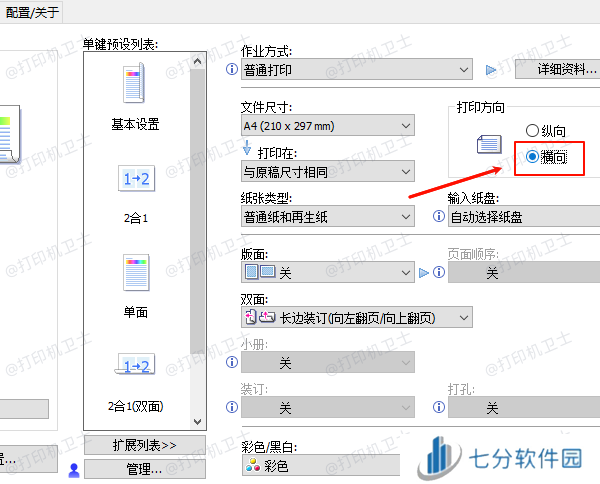Viewport: 600px width, 484px height.
Task: Click info icon beside 输入纸盘
Action: click(x=439, y=216)
